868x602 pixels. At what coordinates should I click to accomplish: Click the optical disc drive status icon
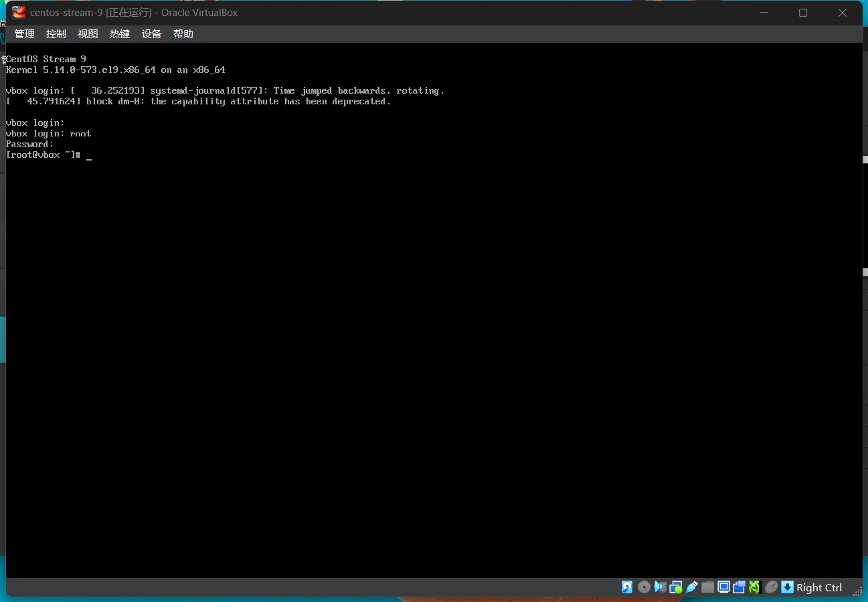(x=644, y=587)
